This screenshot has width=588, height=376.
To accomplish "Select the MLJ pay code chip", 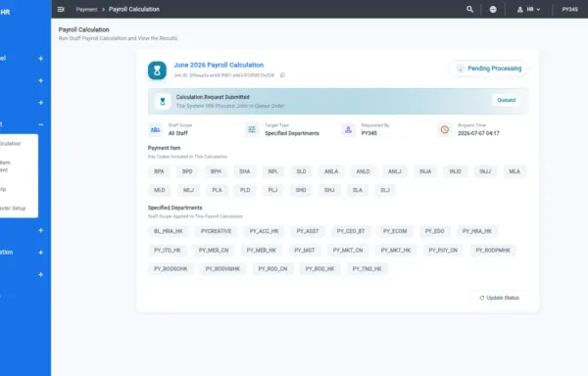I will click(x=188, y=190).
